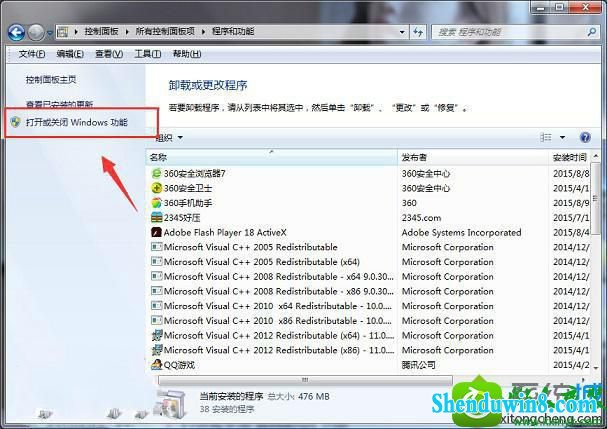Refresh the page with the refresh icon
Screen dimensions: 607x429
[418, 32]
